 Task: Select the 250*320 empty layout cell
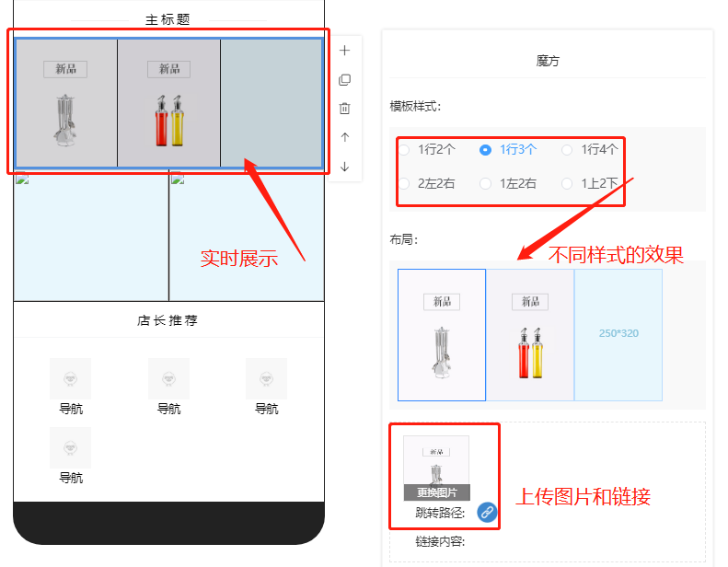click(618, 335)
